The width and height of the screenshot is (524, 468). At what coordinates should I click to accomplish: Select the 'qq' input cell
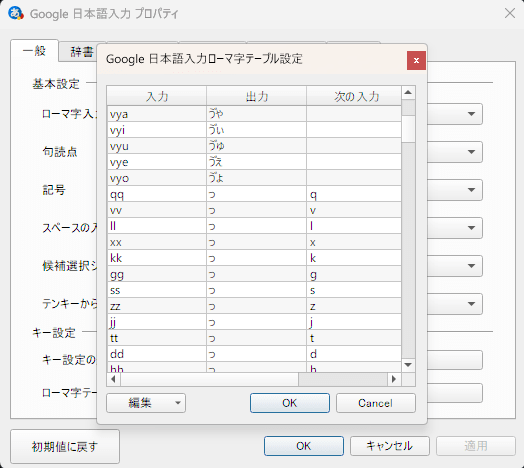click(157, 194)
